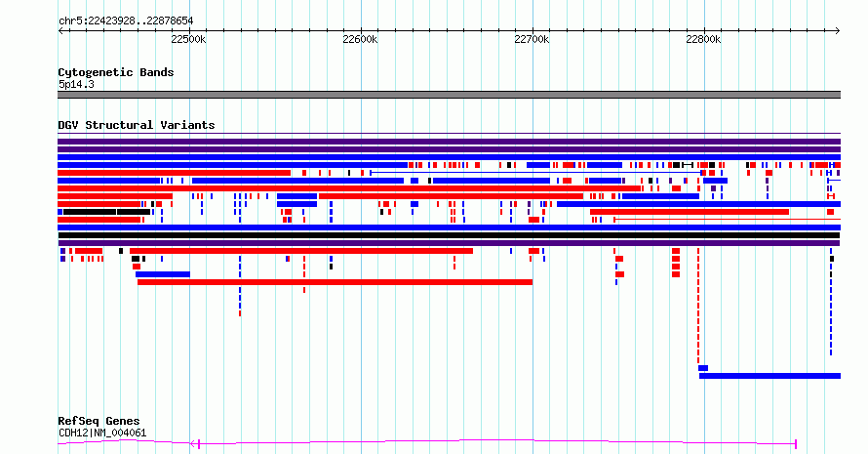Click the chr5:22423928..22878654 coordinate label
The height and width of the screenshot is (454, 868).
[126, 21]
